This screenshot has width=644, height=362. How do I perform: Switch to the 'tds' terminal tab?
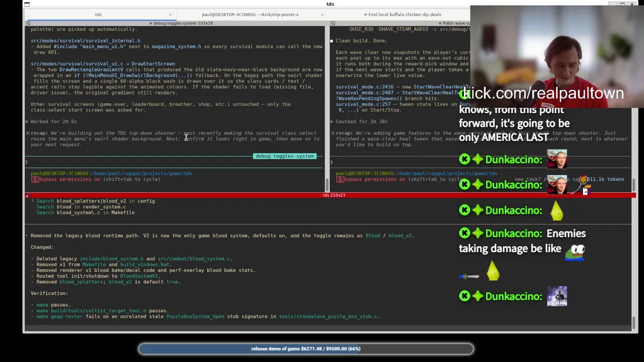pyautogui.click(x=98, y=15)
